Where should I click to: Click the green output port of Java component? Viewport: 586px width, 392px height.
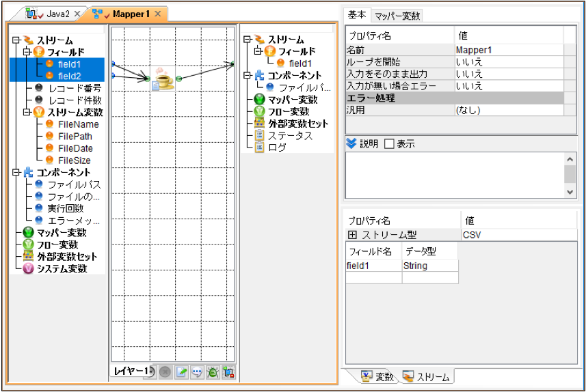click(178, 79)
